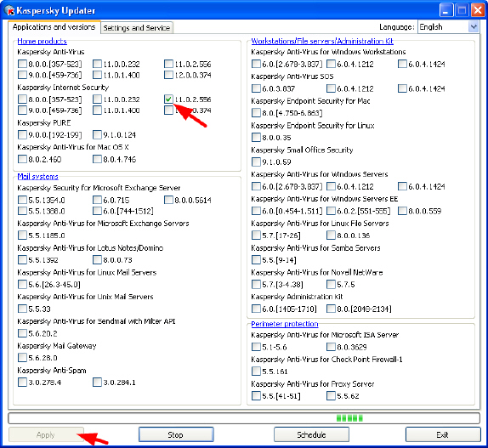
Task: Switch to Settings and Service tab
Action: (x=136, y=28)
